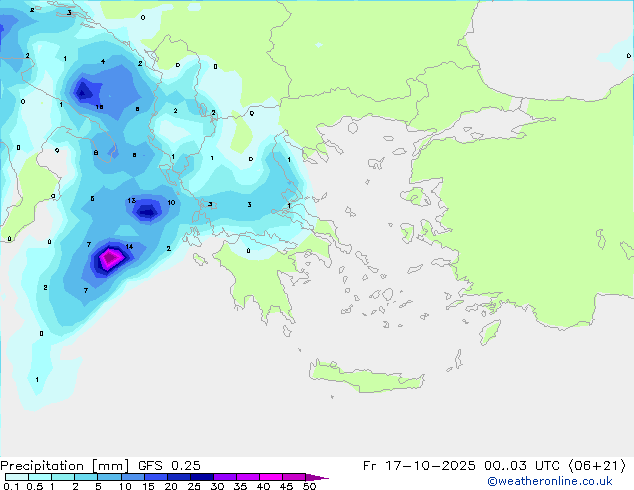The image size is (634, 490).
Task: Click the "Fr 17-10-2025" date text
Action: coord(419,466)
